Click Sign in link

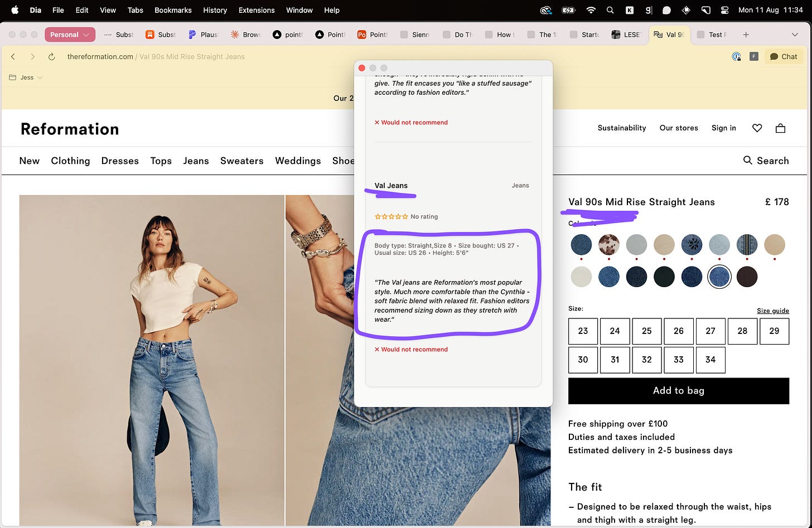pyautogui.click(x=723, y=128)
